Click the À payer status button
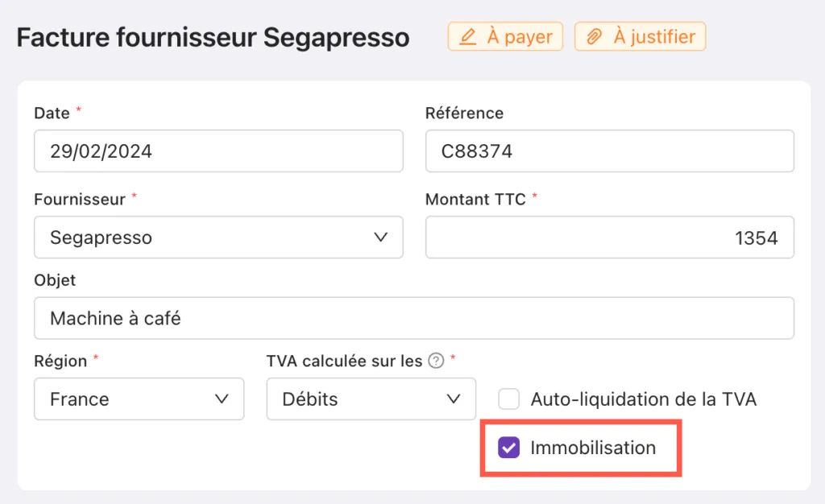The width and height of the screenshot is (825, 504). pyautogui.click(x=505, y=36)
